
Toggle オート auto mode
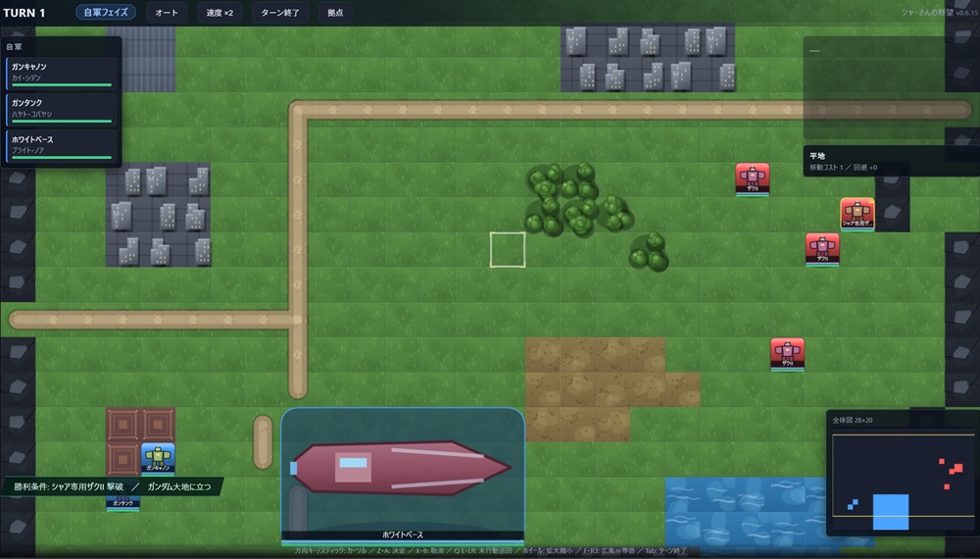click(x=167, y=13)
